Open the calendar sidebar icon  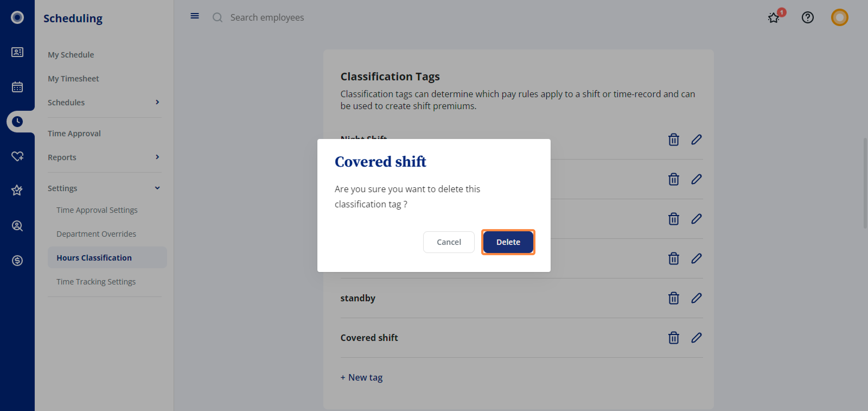click(17, 87)
